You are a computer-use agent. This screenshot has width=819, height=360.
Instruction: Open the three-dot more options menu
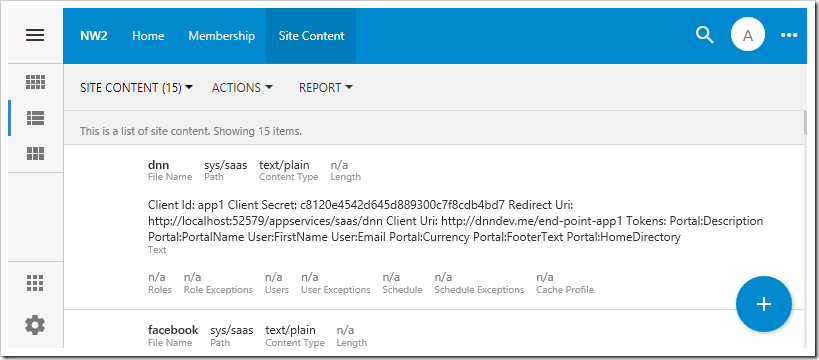pyautogui.click(x=789, y=35)
